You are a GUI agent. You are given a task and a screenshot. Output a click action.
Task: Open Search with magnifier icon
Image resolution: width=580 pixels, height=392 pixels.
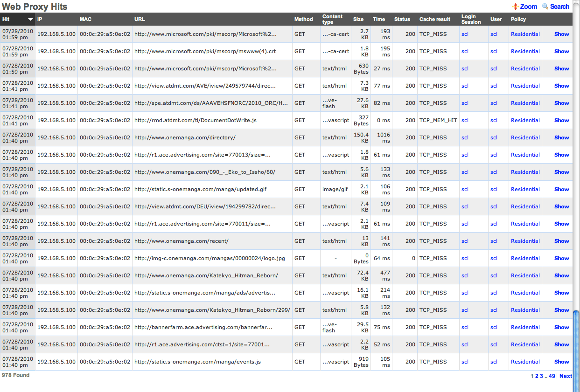556,7
